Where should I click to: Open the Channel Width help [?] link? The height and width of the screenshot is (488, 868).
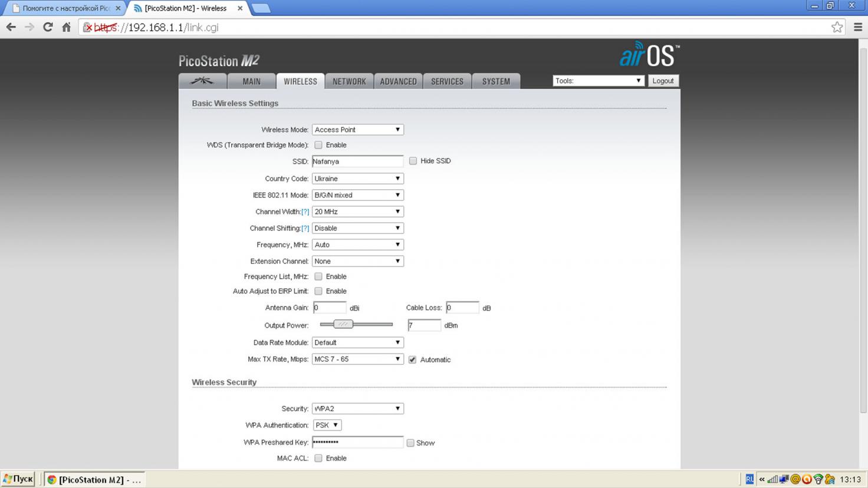(x=305, y=212)
